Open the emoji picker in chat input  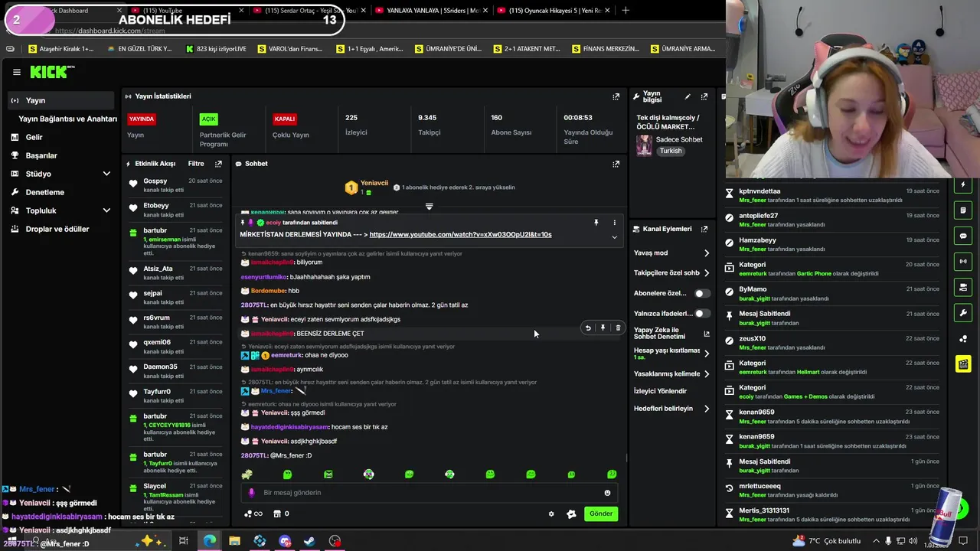[607, 493]
